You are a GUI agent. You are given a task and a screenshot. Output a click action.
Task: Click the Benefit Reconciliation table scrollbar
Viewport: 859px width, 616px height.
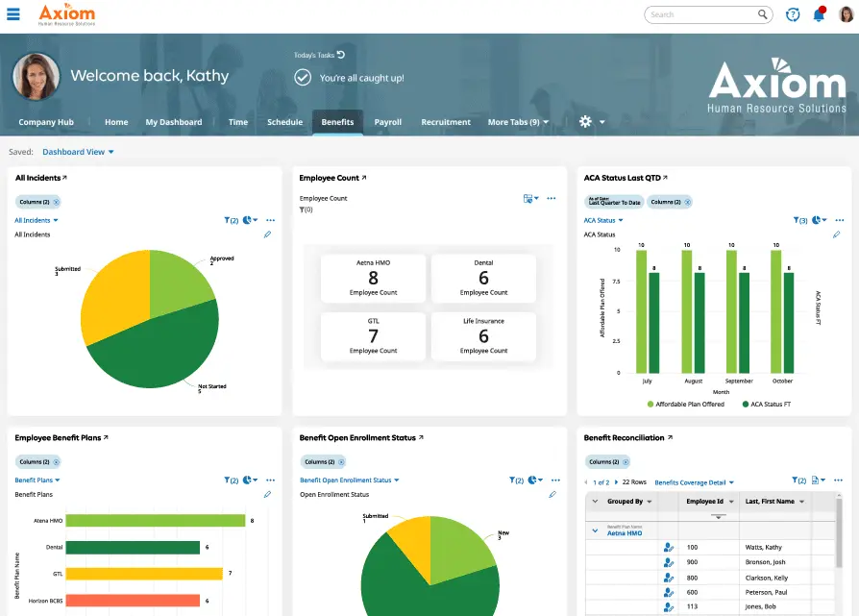[x=838, y=531]
